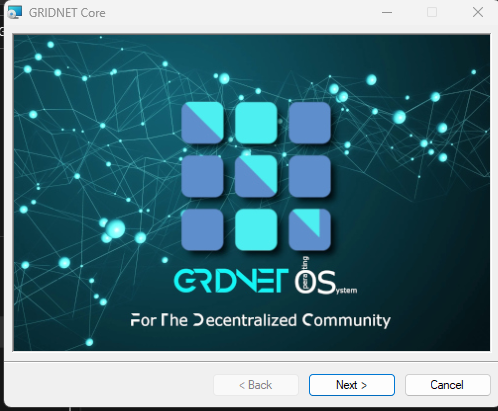Image resolution: width=498 pixels, height=411 pixels.
Task: Click the Next > button
Action: 352,385
